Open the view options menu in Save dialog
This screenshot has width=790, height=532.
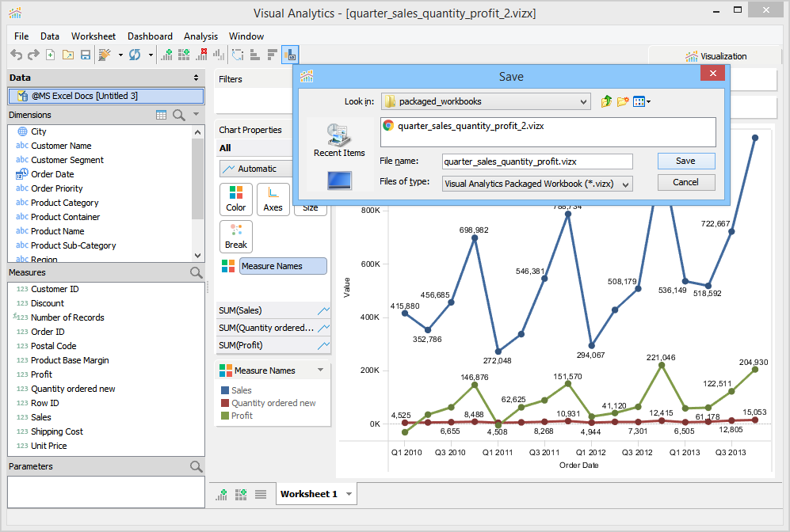click(641, 101)
